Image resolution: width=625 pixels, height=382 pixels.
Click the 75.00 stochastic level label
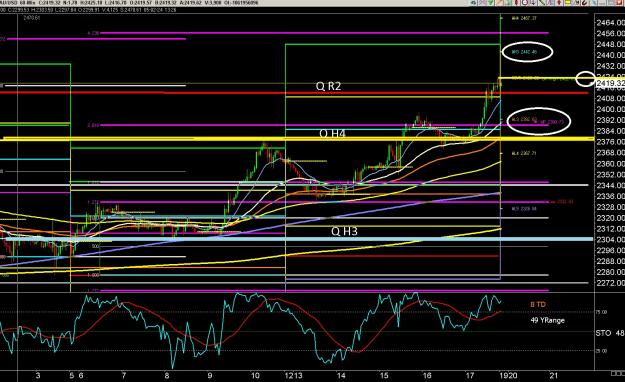(x=601, y=312)
